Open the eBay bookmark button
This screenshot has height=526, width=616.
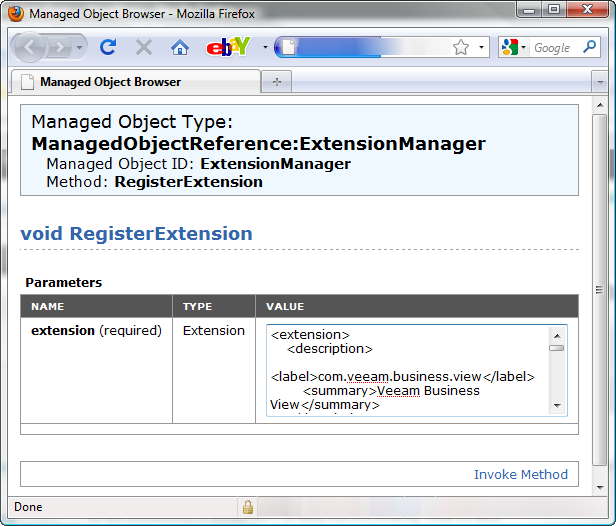(x=226, y=47)
